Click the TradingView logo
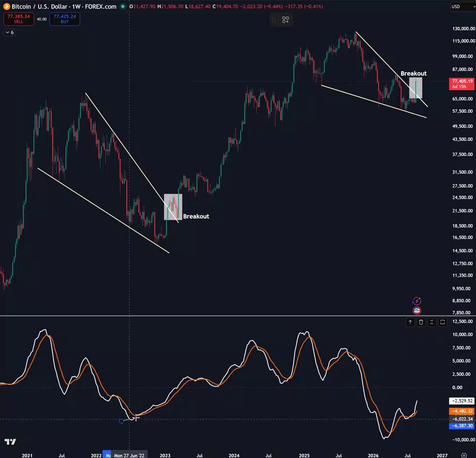This screenshot has height=458, width=476. coord(10,441)
